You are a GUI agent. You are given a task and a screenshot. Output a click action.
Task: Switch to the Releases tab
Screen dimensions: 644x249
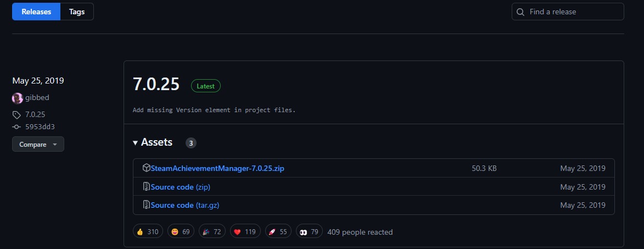click(36, 12)
